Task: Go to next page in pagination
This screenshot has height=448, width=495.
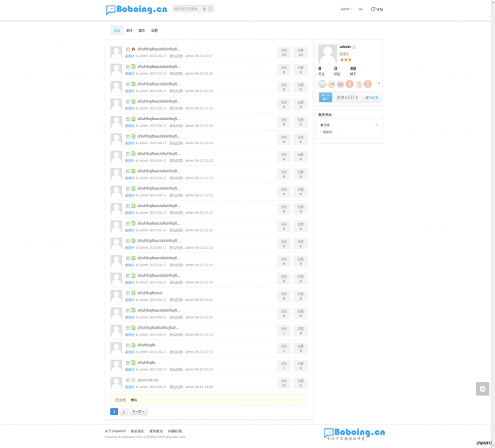Action: point(139,411)
